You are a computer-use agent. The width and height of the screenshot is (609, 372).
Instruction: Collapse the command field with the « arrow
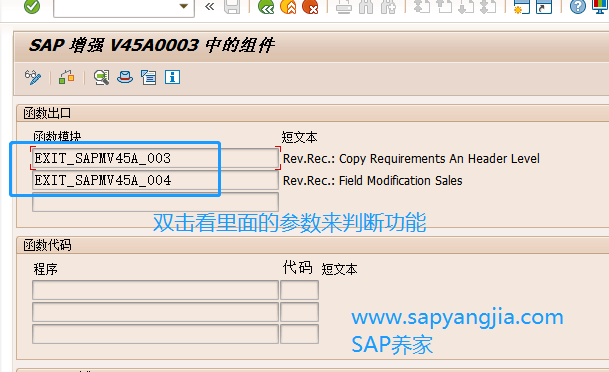tap(210, 7)
